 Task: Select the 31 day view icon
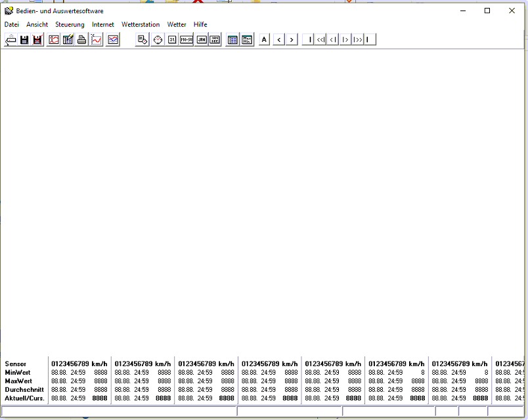pyautogui.click(x=172, y=40)
